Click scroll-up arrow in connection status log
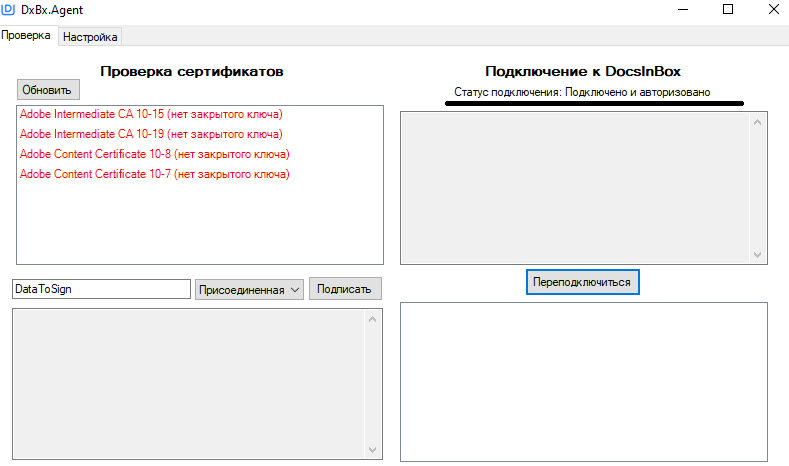789x466 pixels. coord(757,122)
